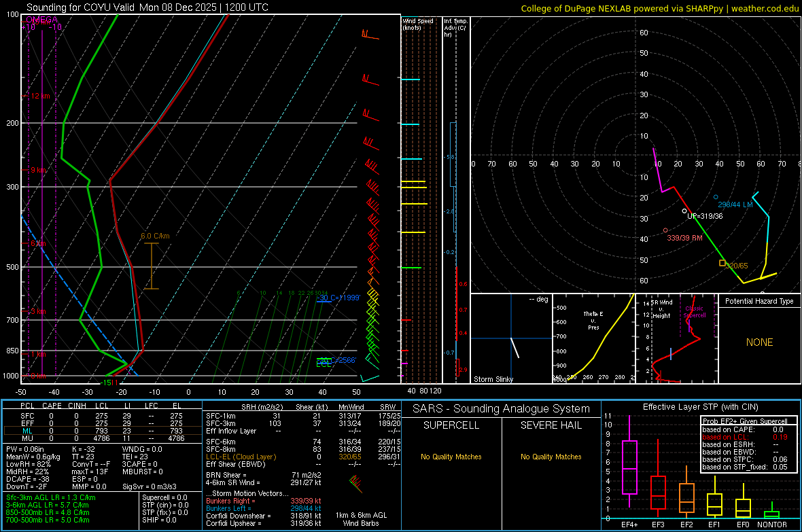The width and height of the screenshot is (802, 532).
Task: Select the SFC parcel row
Action: tap(102, 416)
